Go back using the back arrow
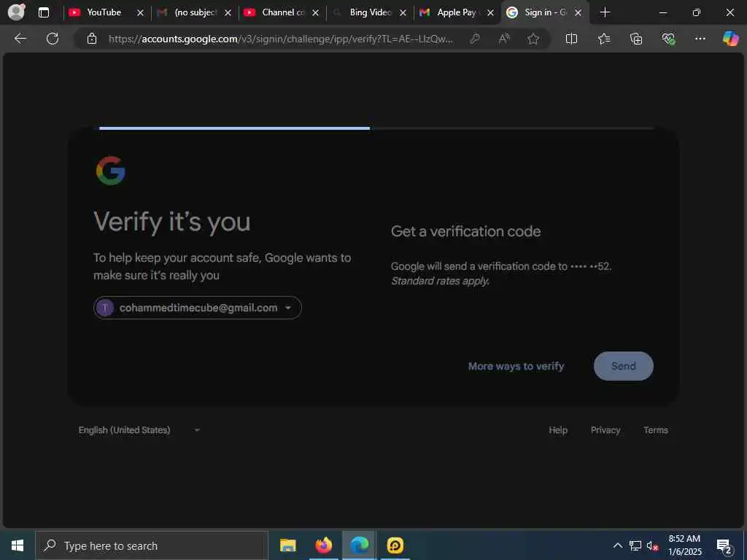Screen dimensions: 747x560 20,39
